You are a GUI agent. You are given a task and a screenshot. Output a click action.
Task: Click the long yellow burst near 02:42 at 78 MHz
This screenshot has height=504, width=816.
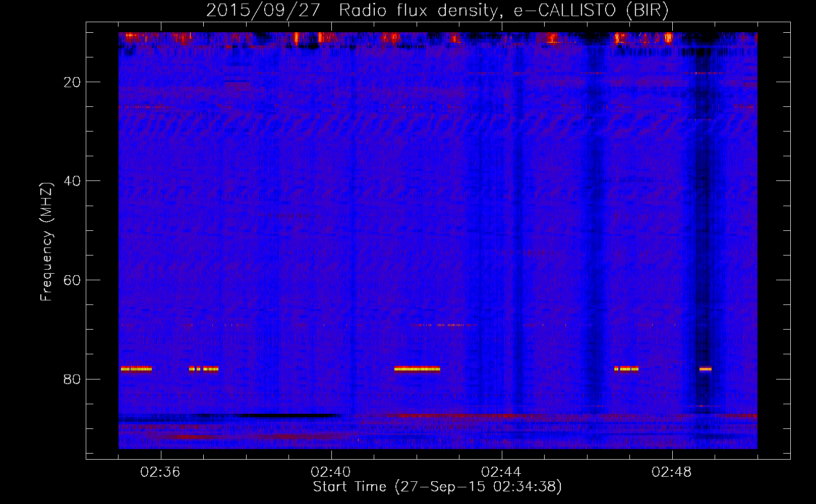[x=417, y=369]
